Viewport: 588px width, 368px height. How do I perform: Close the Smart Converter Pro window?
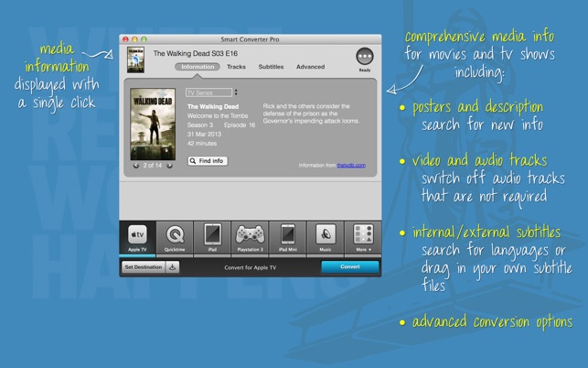(x=125, y=39)
